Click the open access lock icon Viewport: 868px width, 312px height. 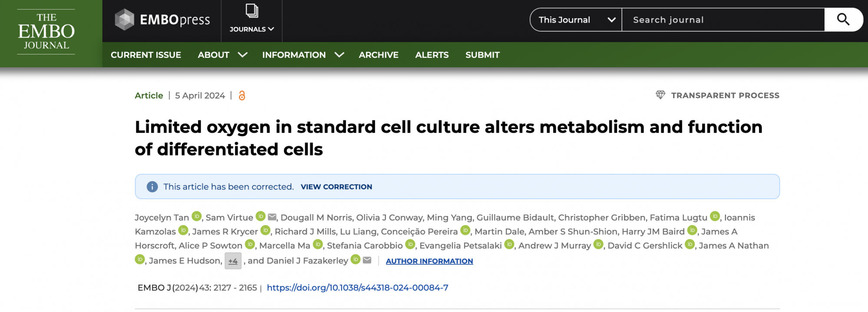pos(242,96)
